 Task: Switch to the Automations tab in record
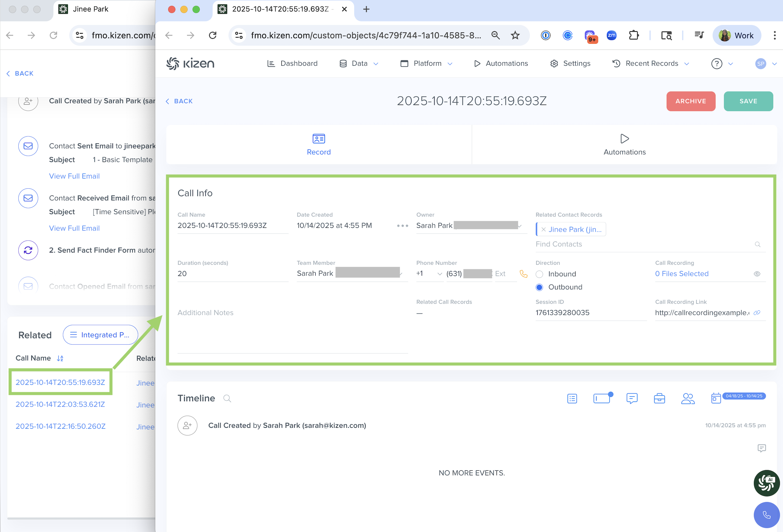pos(624,145)
